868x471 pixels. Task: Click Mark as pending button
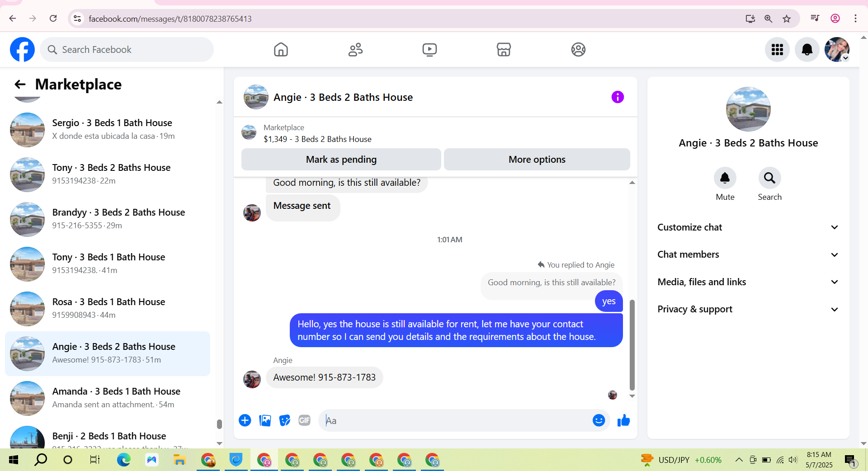341,160
